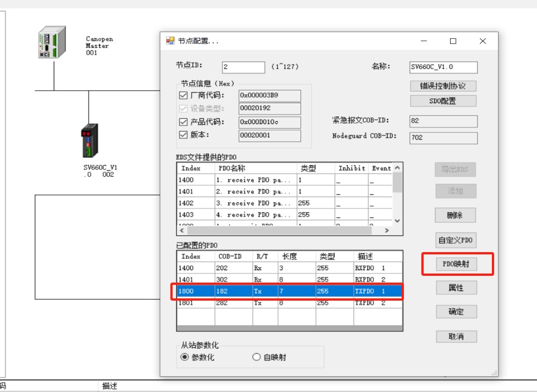Select the 自映射 radio button
537x392 pixels.
click(x=257, y=357)
